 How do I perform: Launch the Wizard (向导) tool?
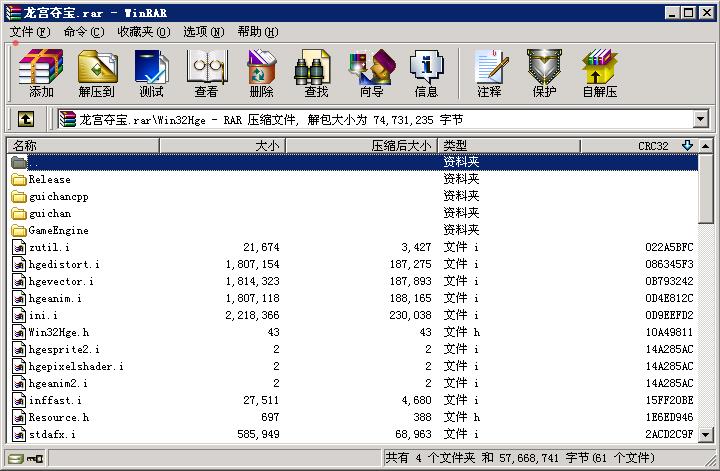click(371, 74)
